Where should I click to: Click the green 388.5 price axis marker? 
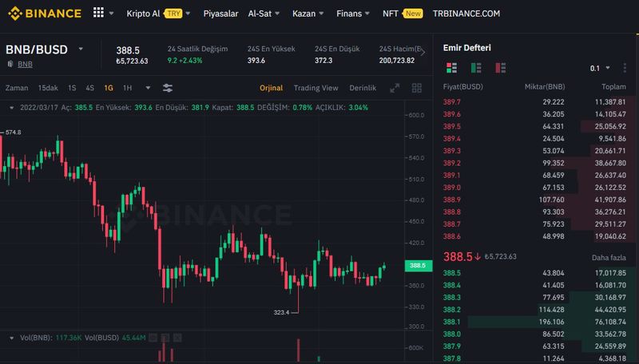[x=418, y=266]
